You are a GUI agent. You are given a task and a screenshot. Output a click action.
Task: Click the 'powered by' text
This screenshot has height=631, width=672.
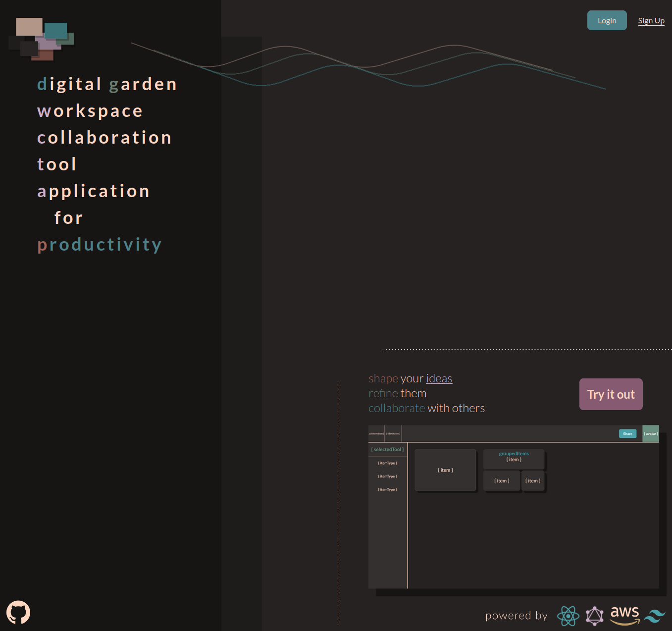517,616
